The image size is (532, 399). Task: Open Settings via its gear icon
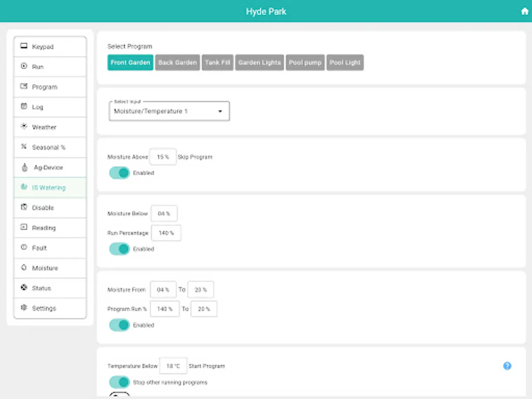(23, 308)
